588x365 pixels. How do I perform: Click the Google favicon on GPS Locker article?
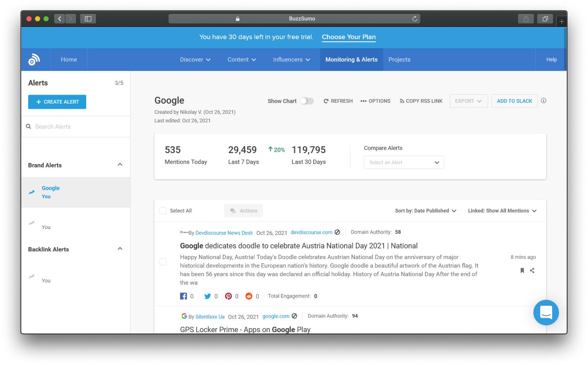(x=184, y=316)
